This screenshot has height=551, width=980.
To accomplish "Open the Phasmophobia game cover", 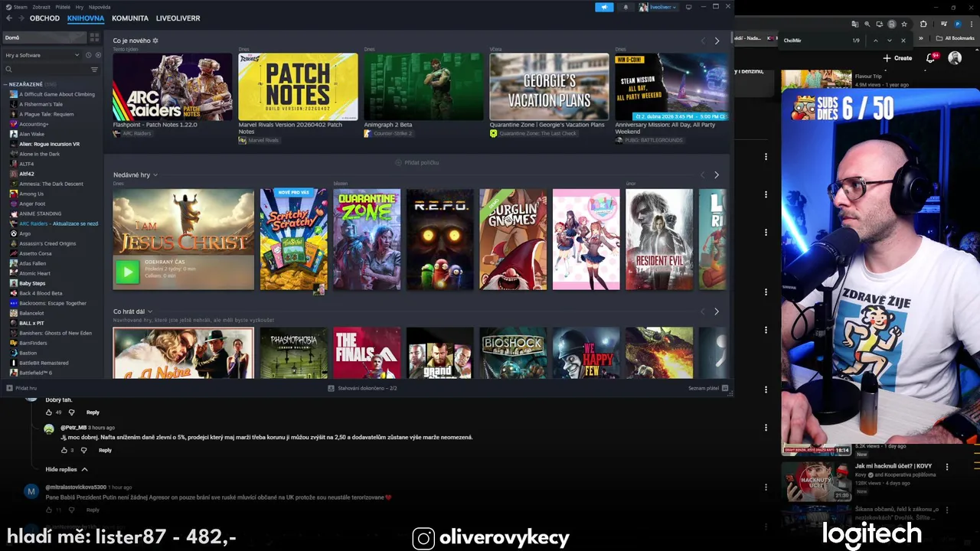I will click(293, 353).
